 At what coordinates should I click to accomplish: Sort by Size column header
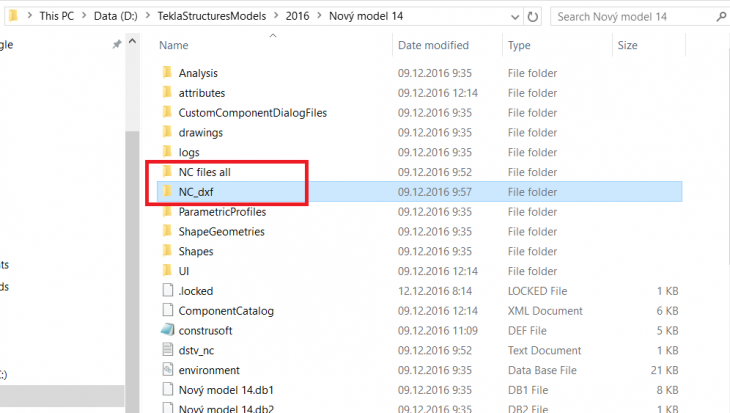pos(628,45)
